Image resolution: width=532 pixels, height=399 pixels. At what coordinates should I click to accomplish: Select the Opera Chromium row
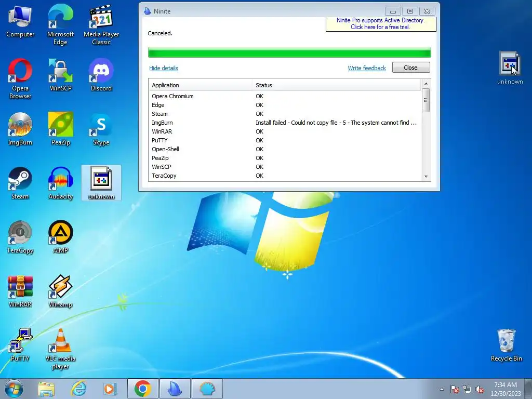(x=285, y=96)
